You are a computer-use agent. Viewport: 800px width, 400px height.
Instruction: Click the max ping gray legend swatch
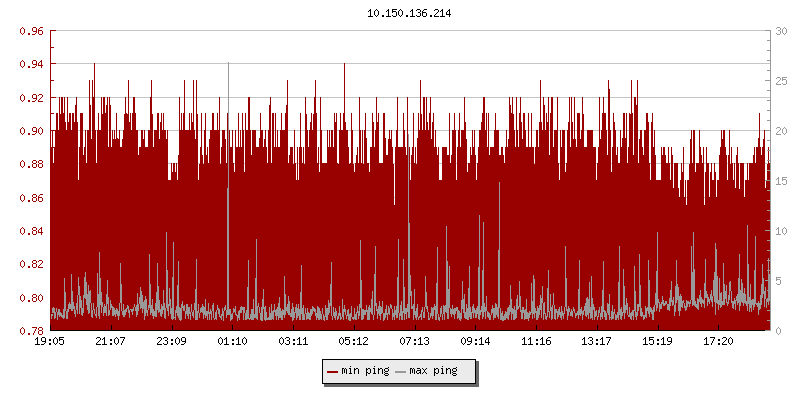(401, 371)
